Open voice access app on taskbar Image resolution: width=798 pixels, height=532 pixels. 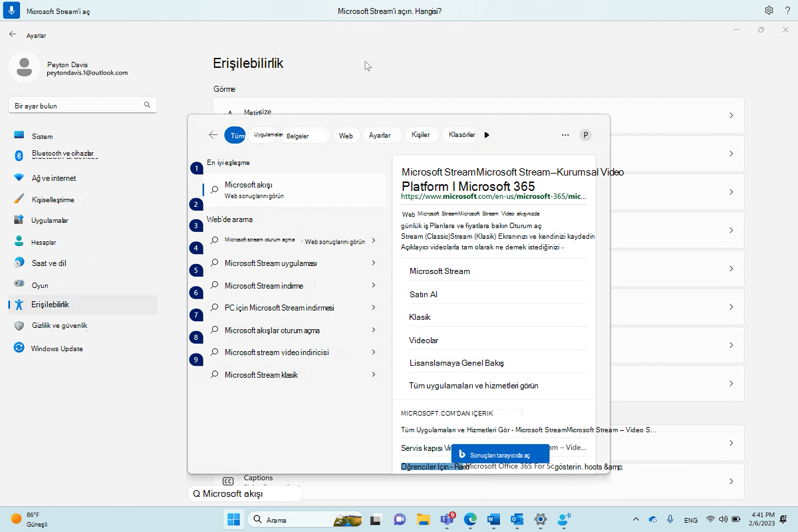(x=565, y=519)
